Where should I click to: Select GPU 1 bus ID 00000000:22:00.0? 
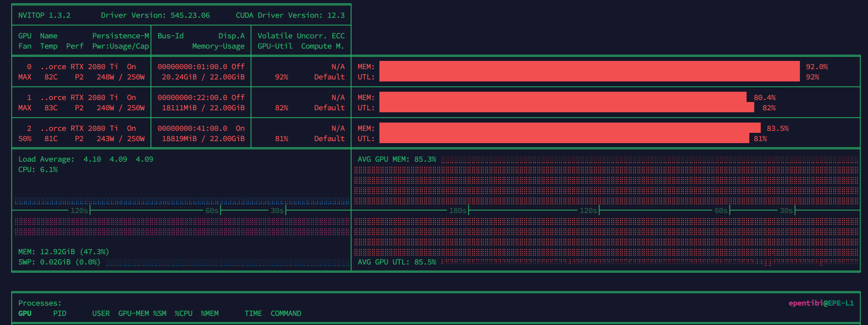[x=192, y=97]
